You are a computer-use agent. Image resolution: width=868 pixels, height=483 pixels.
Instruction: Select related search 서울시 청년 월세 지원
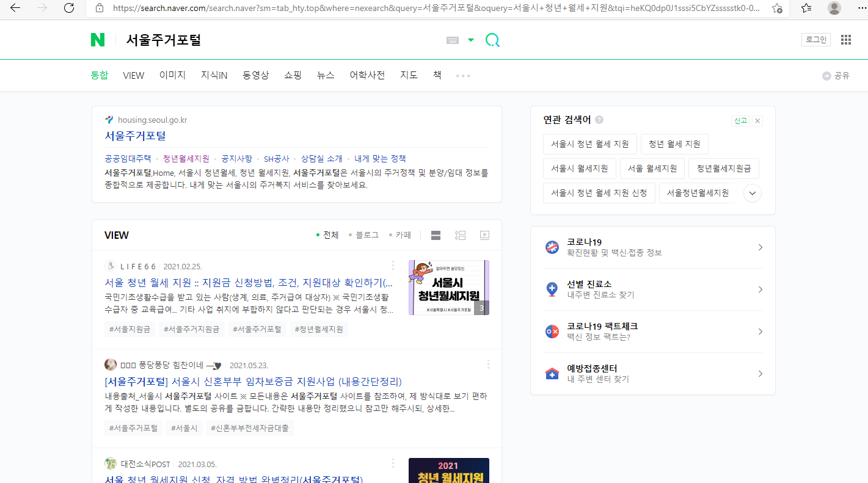tap(590, 144)
